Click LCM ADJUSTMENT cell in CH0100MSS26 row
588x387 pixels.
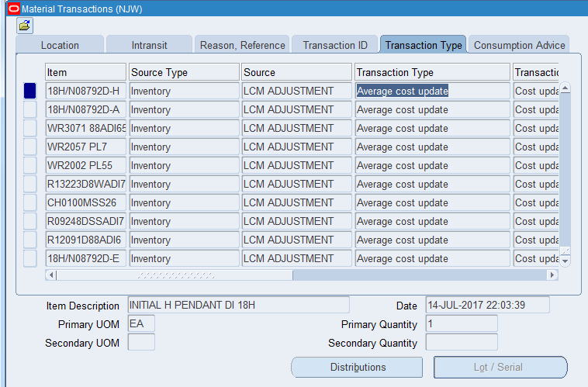296,202
